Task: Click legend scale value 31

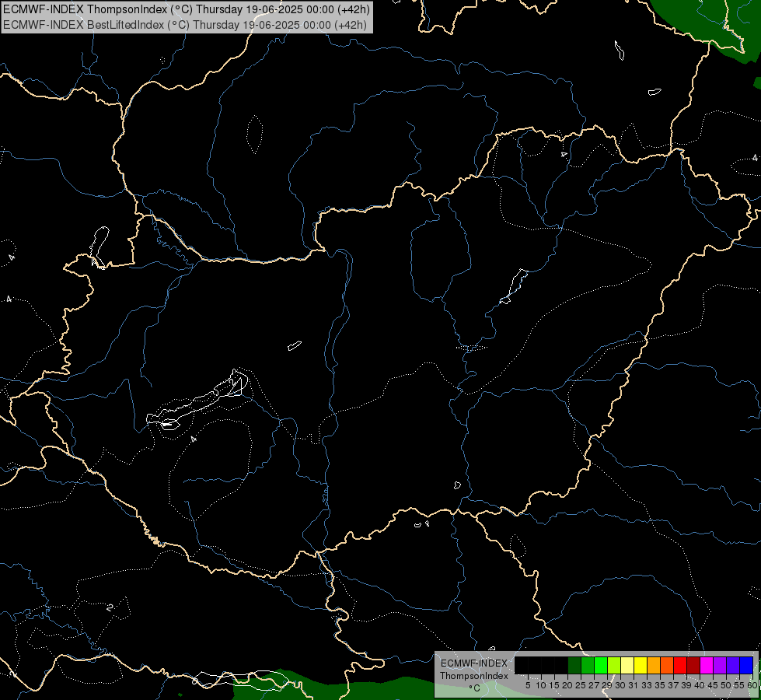Action: (634, 685)
